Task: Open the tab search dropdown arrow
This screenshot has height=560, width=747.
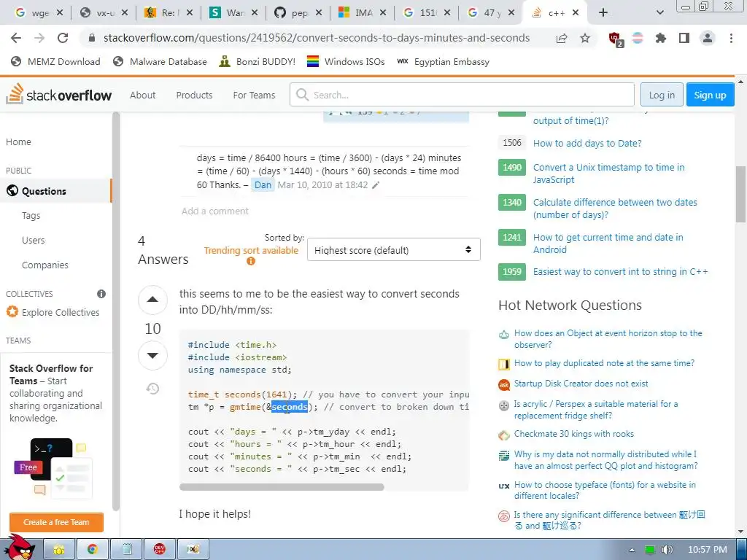Action: (659, 12)
